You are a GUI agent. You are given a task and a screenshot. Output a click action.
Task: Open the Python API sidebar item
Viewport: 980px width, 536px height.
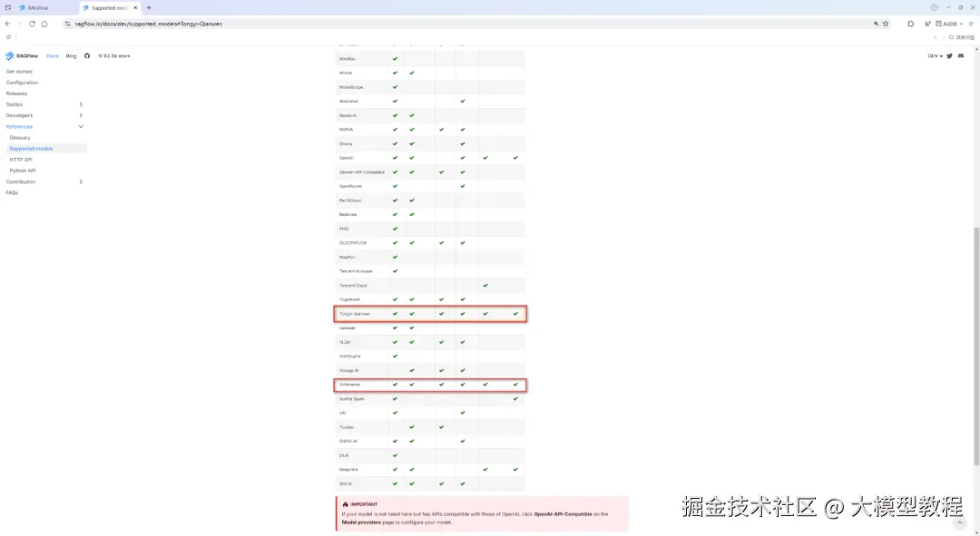(23, 171)
